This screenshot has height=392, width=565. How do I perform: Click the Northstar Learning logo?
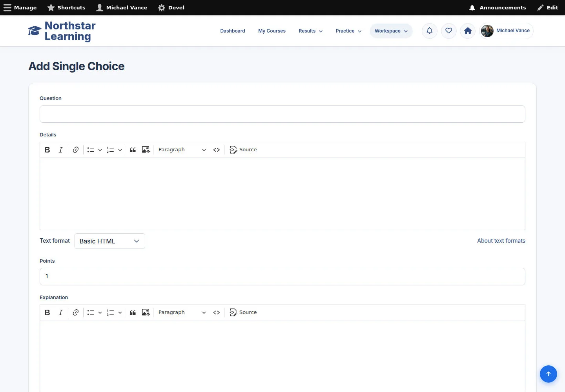pos(62,31)
